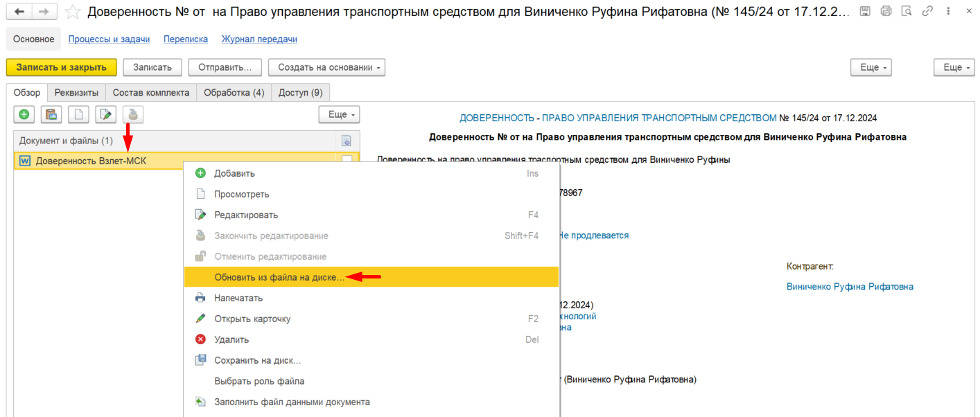Open the Переписка link
Viewport: 980px width, 417px height.
[x=186, y=39]
